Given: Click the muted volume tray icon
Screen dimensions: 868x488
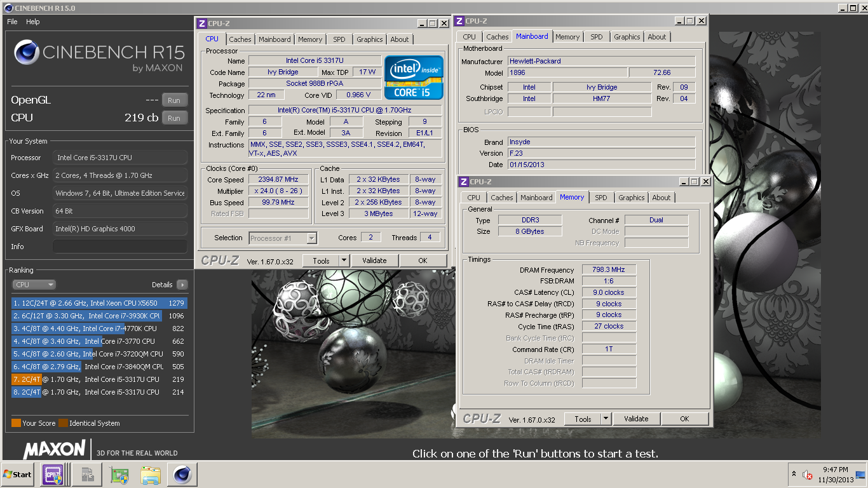Looking at the screenshot, I should coord(808,475).
